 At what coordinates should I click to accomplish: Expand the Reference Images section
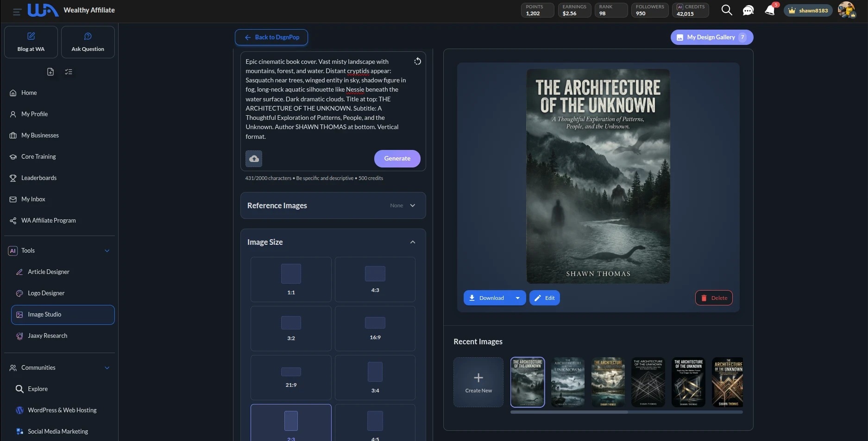coord(412,205)
